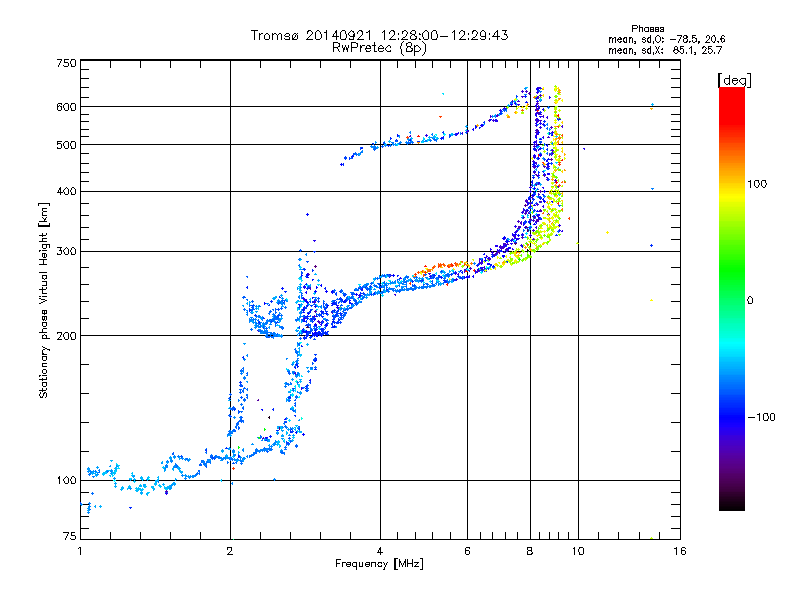Click the x-axis tick label '6'
The width and height of the screenshot is (800, 600).
pos(467,551)
